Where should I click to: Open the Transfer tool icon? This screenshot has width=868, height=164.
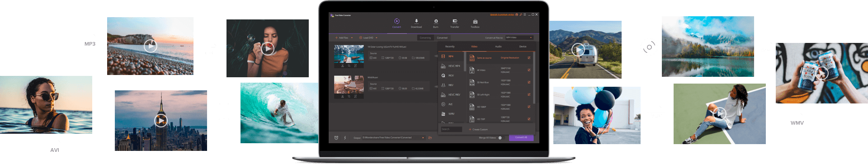click(x=455, y=21)
